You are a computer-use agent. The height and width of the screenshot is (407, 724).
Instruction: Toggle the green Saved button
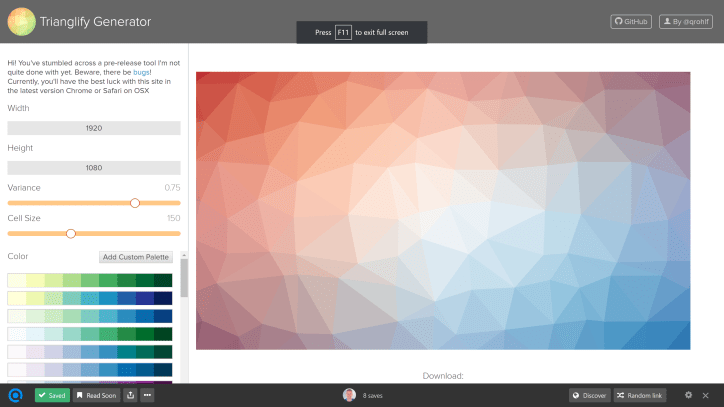(x=52, y=395)
